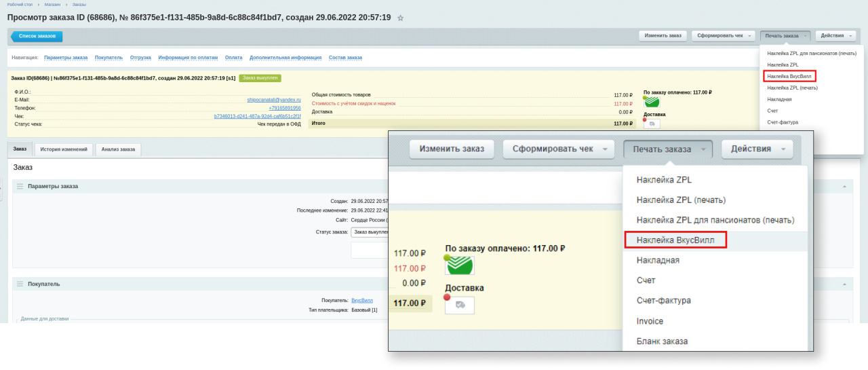Screen dimensions: 868x370
Task: Click the customer email address link
Action: pos(273,100)
